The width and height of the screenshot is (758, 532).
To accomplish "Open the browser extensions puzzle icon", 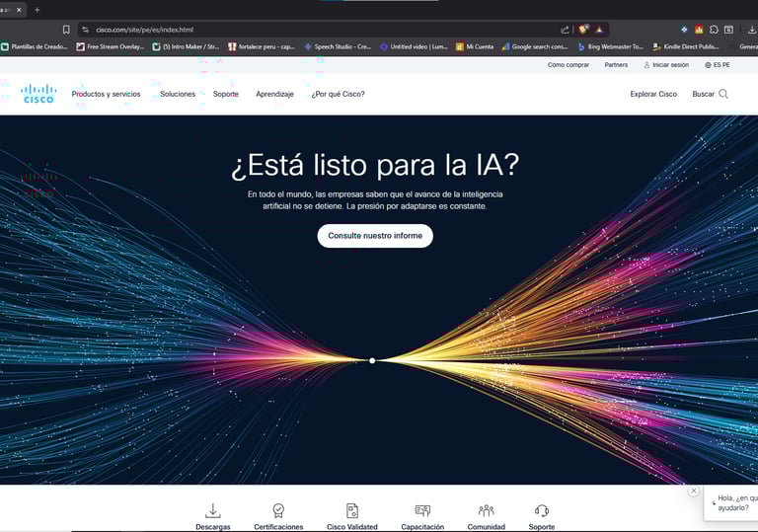I will click(714, 30).
